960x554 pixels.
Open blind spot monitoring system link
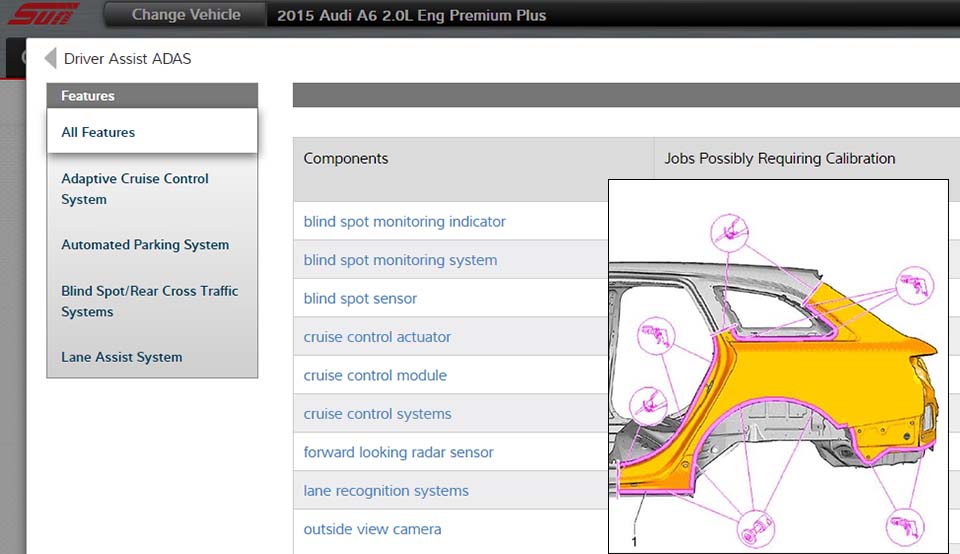point(400,260)
